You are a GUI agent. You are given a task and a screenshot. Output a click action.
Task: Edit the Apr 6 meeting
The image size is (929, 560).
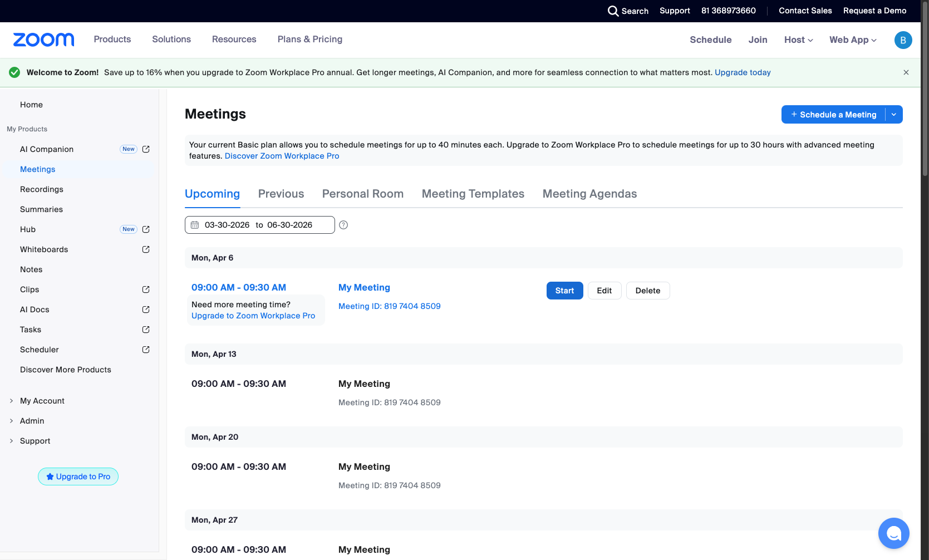click(x=604, y=291)
